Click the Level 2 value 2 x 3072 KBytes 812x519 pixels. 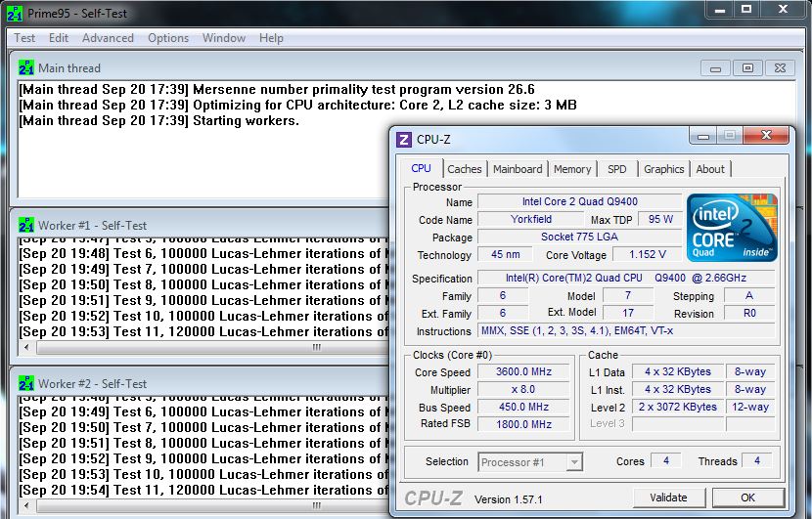point(677,407)
